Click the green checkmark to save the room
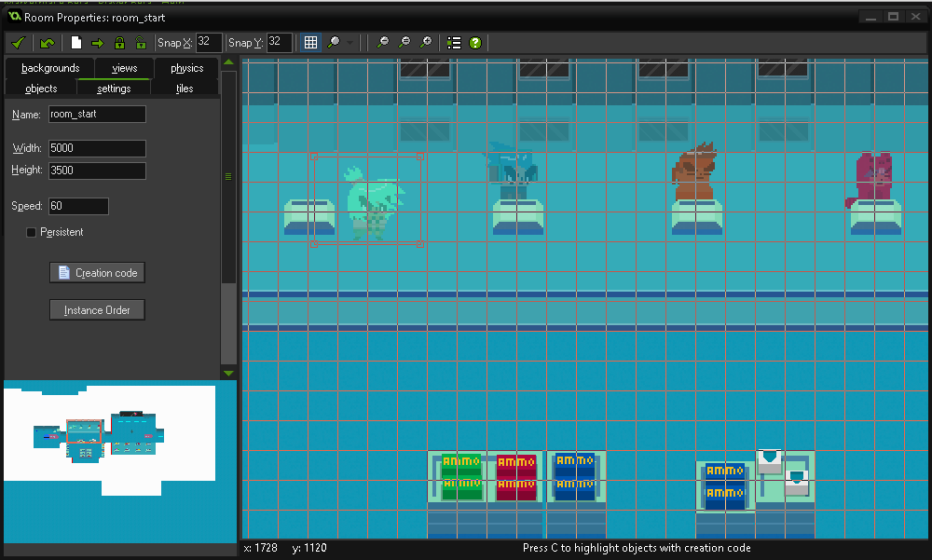The image size is (932, 560). (18, 43)
